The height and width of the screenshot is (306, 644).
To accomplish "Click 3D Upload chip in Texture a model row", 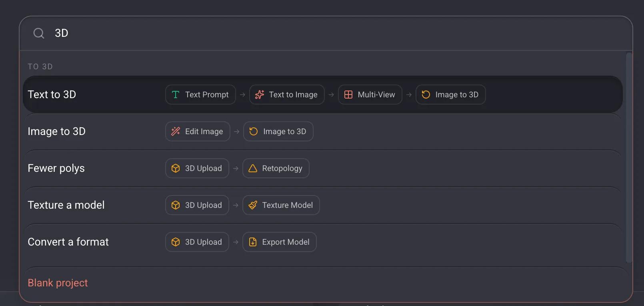I will click(197, 205).
